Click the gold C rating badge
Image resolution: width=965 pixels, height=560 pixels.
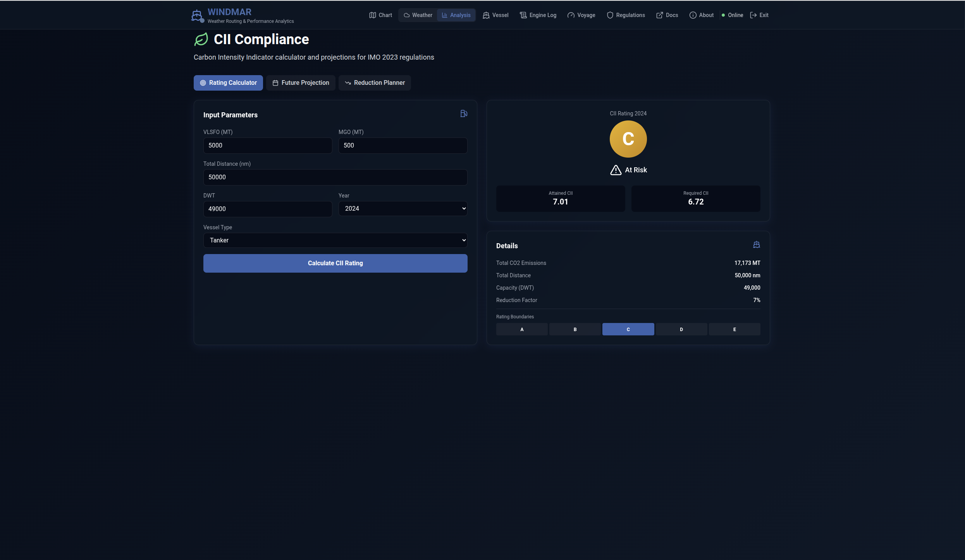pos(628,139)
